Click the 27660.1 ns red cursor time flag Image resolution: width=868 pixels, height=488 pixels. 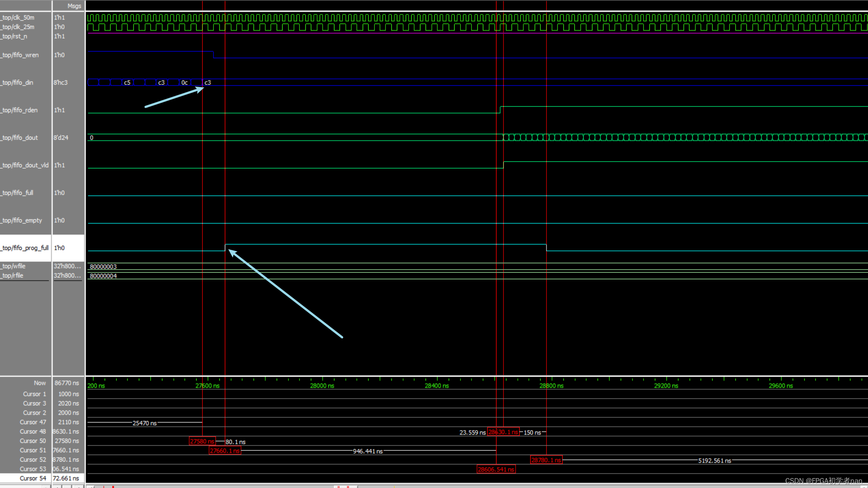[225, 451]
